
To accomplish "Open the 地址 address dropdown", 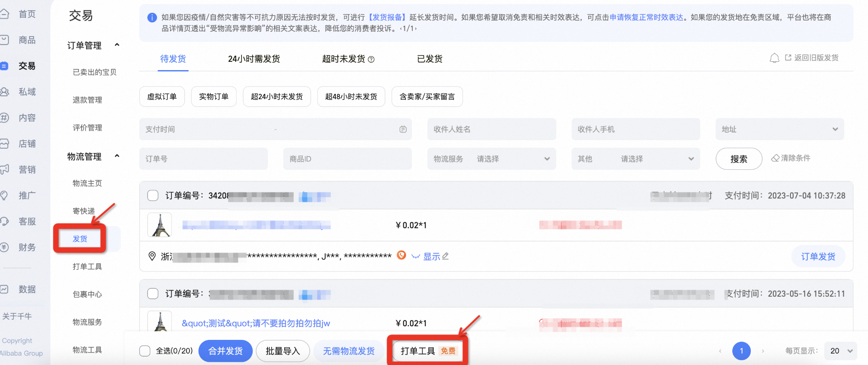I will [x=779, y=129].
